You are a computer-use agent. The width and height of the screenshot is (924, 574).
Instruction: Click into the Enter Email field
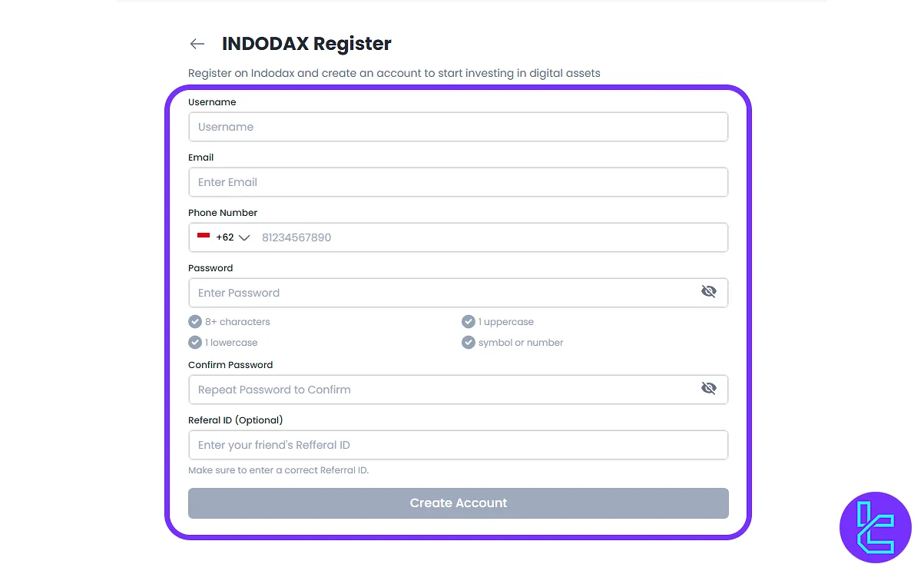point(458,182)
